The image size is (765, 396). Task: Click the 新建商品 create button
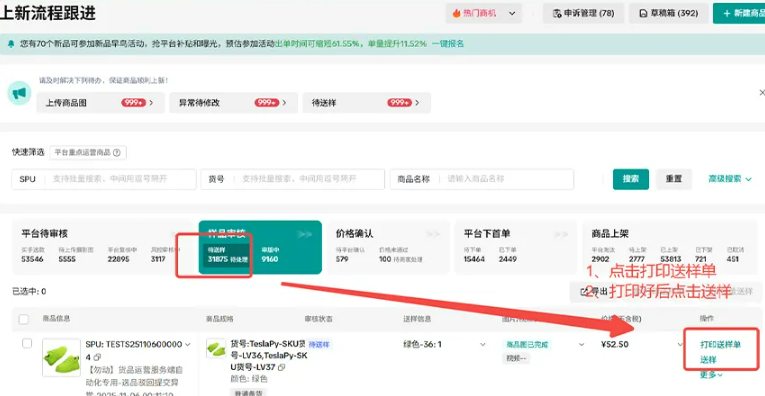[739, 14]
